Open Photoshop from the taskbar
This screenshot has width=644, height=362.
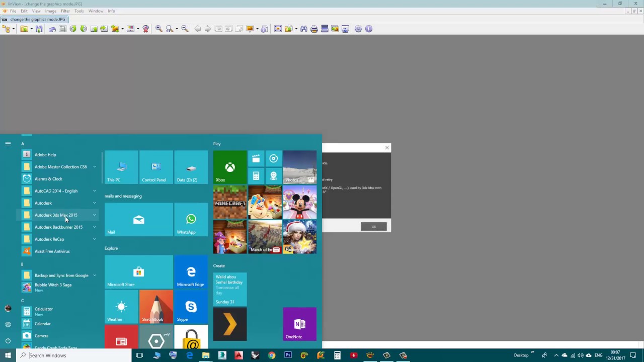288,355
